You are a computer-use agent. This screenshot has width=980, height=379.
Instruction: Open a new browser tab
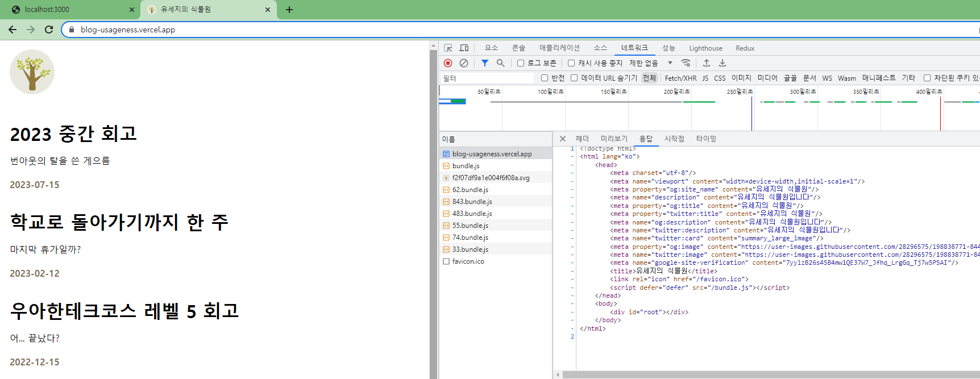click(289, 10)
